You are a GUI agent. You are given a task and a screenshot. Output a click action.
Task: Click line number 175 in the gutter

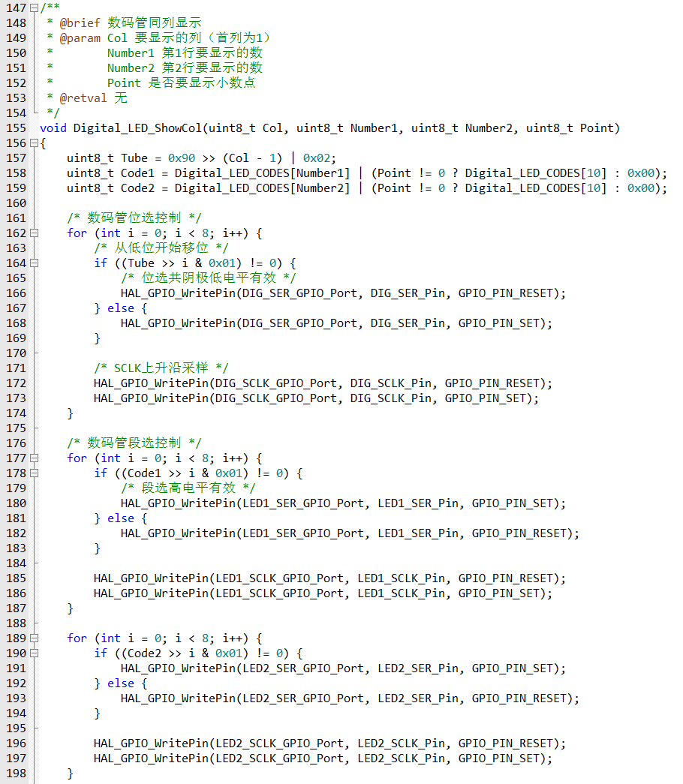16,428
